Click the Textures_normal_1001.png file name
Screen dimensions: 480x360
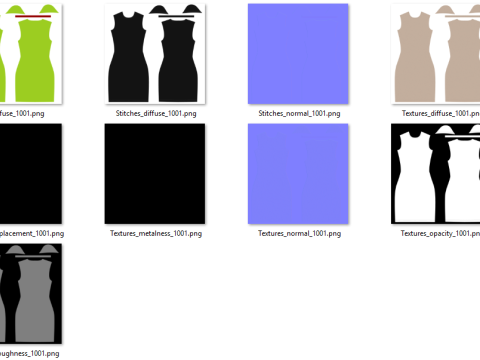click(299, 233)
